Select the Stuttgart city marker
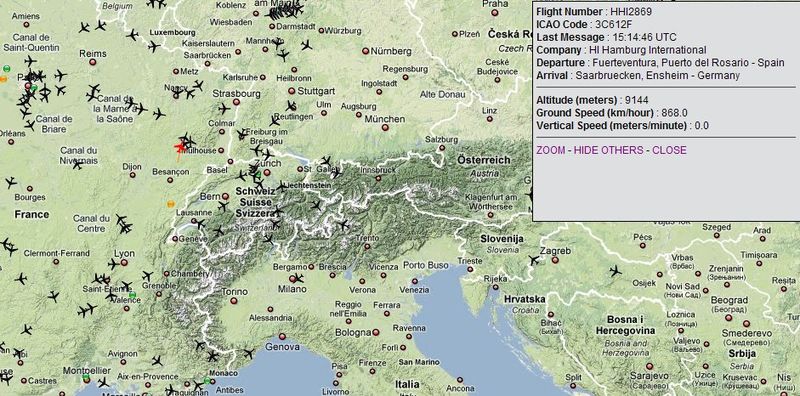The height and width of the screenshot is (396, 800). point(291,91)
